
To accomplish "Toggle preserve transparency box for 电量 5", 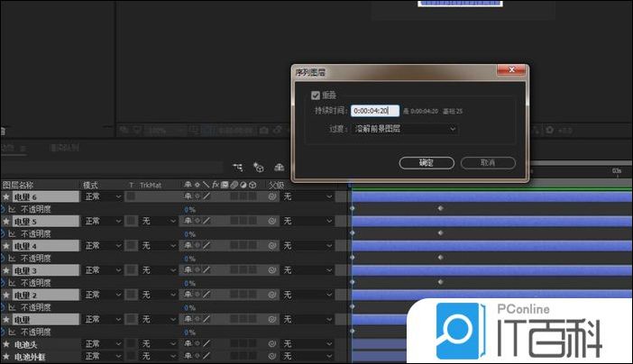I will 130,221.
